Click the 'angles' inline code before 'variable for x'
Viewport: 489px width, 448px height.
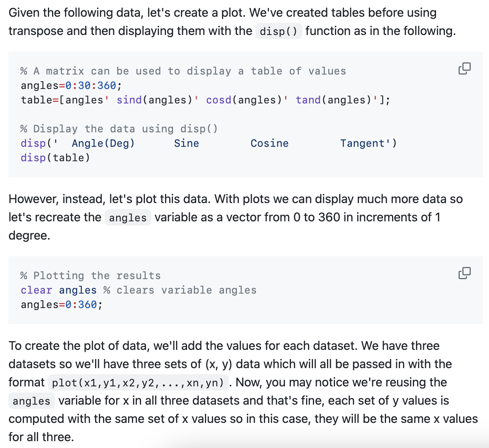pos(31,401)
